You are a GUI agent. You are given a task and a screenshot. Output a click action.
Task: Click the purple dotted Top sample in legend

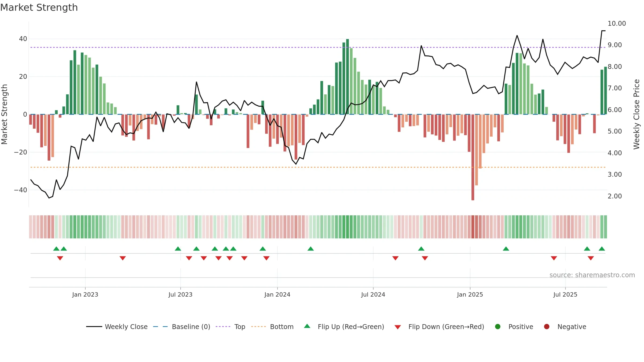(223, 327)
